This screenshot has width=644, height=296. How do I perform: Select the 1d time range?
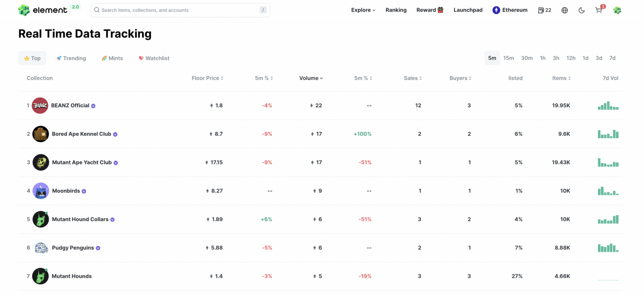[586, 58]
